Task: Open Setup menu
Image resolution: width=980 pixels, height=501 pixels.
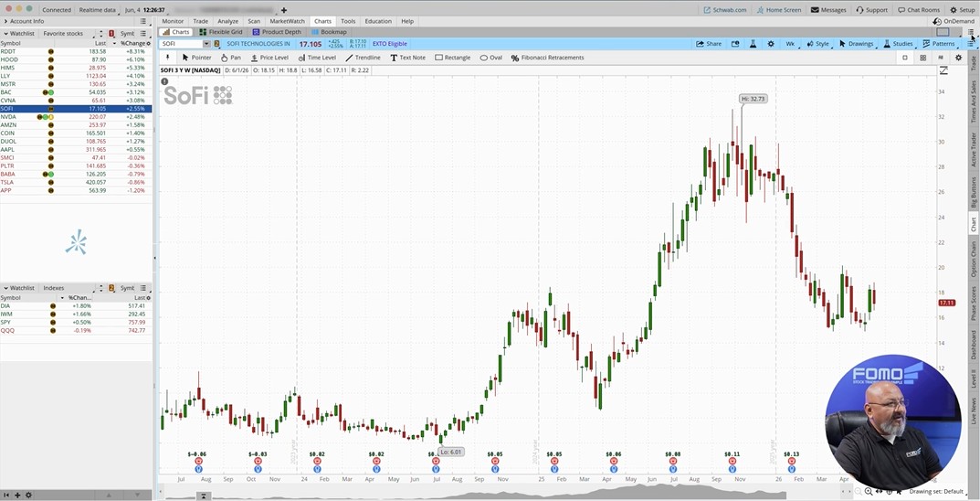Action: (962, 10)
